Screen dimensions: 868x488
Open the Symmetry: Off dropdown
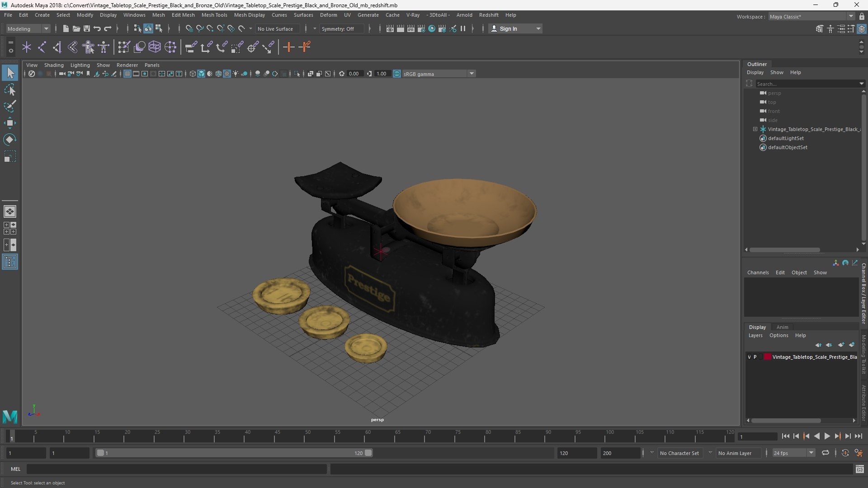click(342, 28)
